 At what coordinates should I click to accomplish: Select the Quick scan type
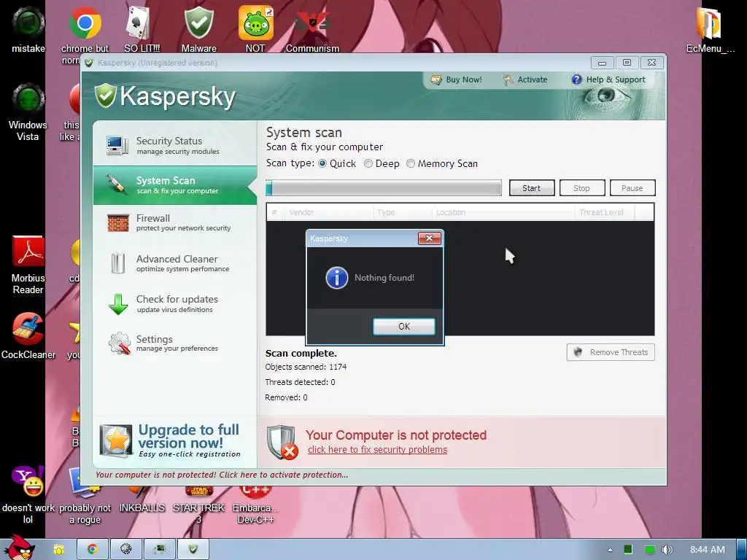(x=337, y=163)
